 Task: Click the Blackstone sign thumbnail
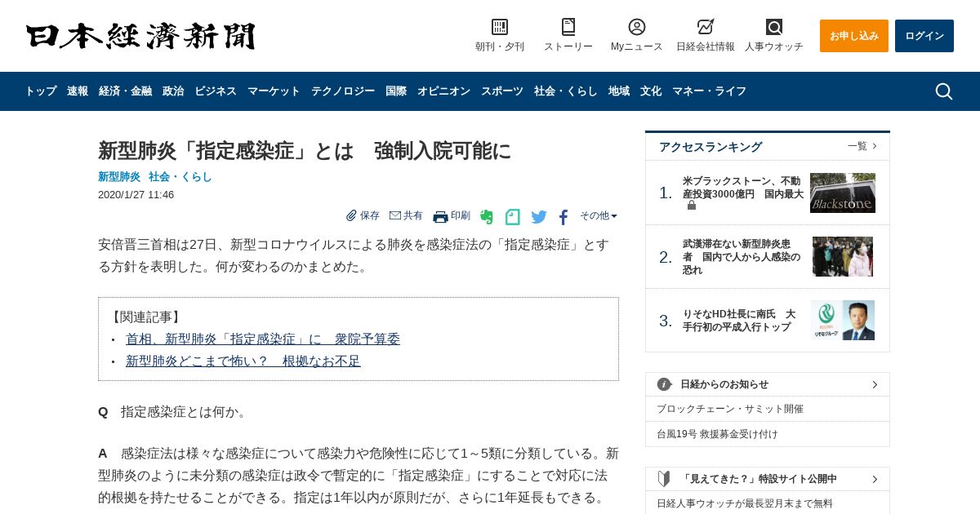[x=843, y=193]
